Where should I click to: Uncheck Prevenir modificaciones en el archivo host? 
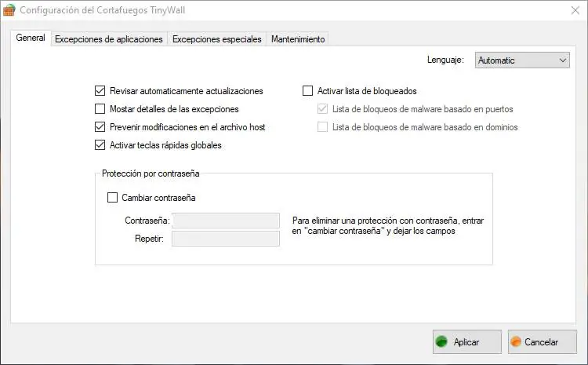(100, 127)
